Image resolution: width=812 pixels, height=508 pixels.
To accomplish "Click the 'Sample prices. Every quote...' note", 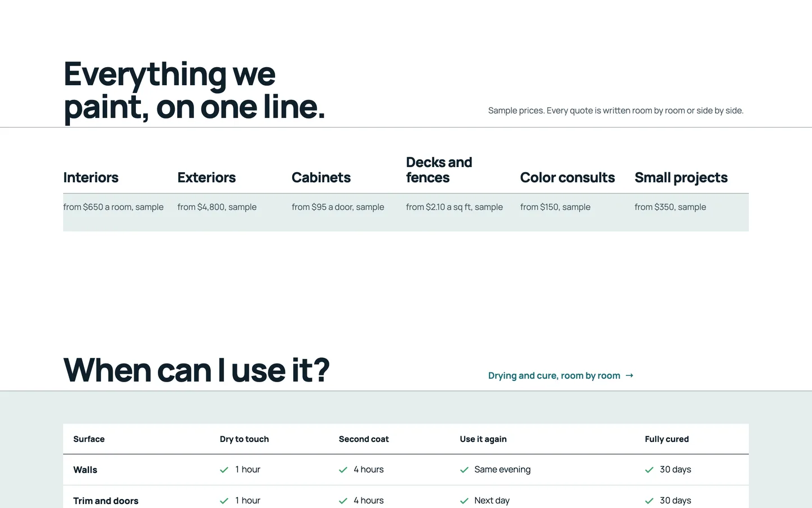I will click(x=616, y=111).
